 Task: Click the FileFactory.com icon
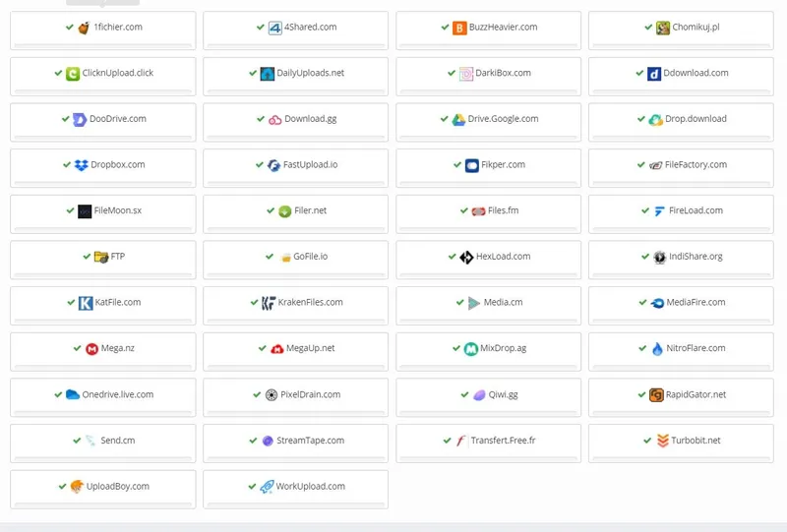[x=655, y=165]
